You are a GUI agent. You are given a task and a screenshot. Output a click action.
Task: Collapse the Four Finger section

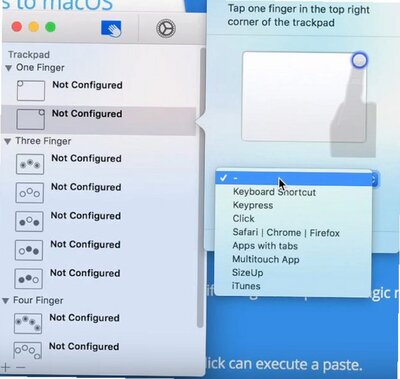pos(6,301)
